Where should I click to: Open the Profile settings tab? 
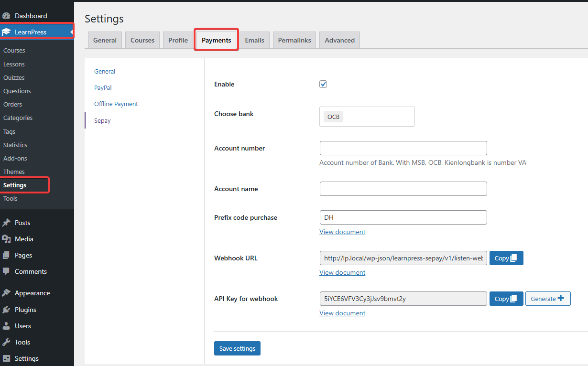178,40
